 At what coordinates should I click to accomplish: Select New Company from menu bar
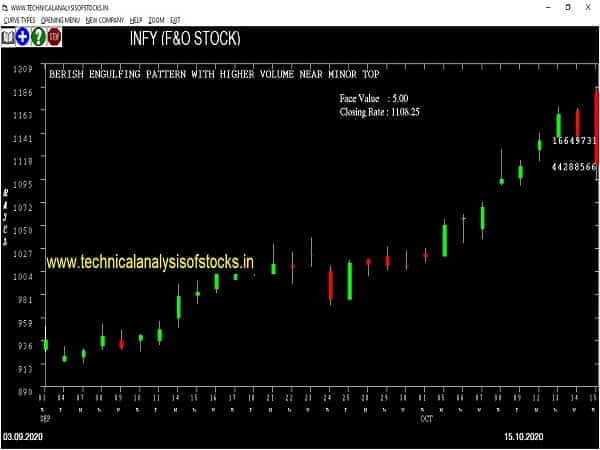(104, 19)
